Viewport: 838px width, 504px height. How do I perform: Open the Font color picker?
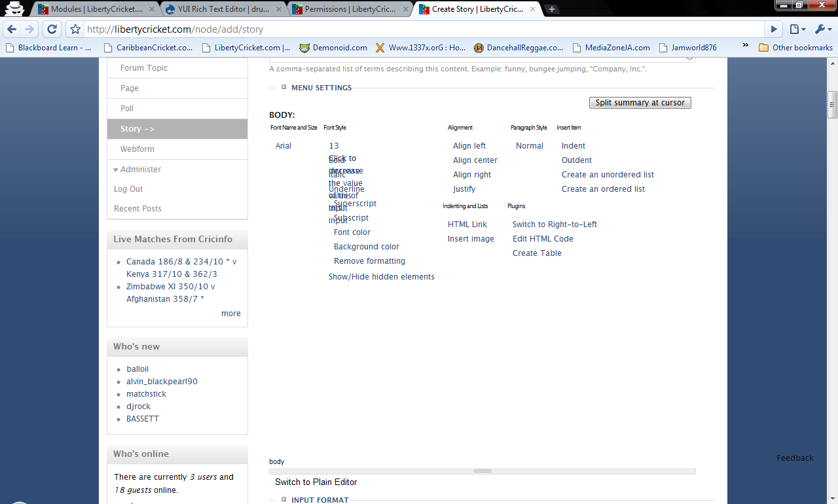[x=352, y=232]
